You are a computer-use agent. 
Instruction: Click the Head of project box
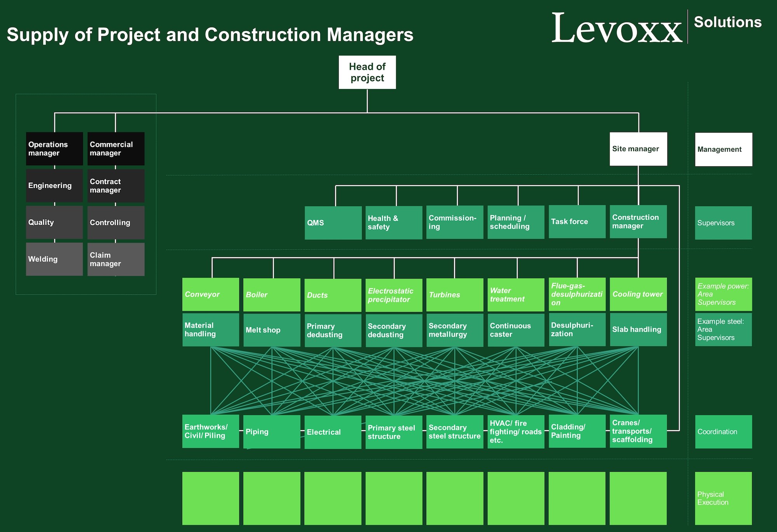pyautogui.click(x=367, y=72)
